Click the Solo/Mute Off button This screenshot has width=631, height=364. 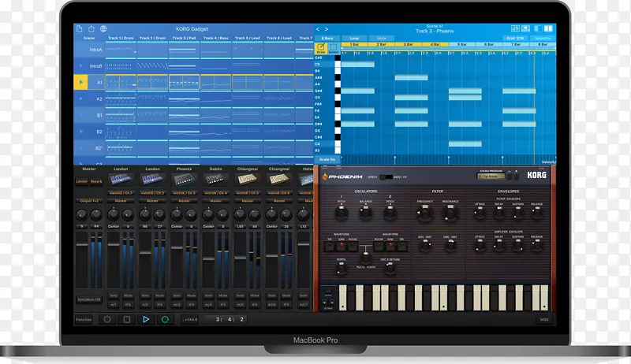coord(89,299)
